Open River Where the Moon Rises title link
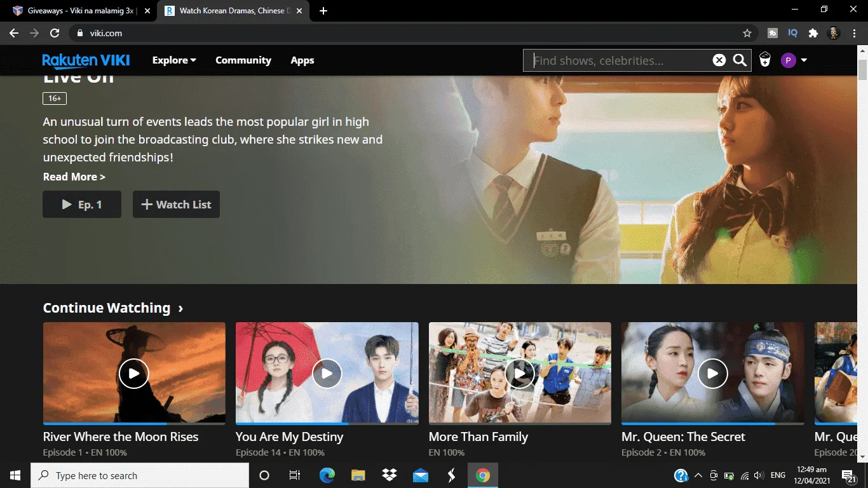Screen dimensions: 868x488 (121, 437)
